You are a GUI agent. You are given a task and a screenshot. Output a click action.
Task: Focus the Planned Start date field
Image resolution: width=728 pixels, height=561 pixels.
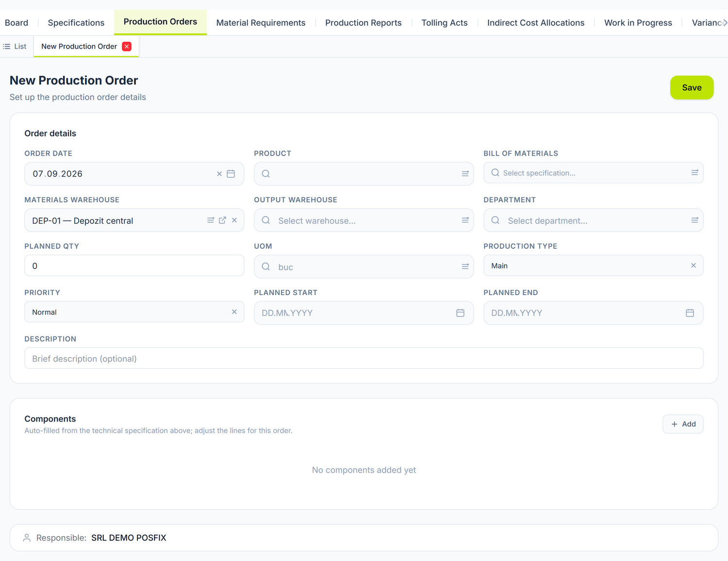click(x=364, y=313)
